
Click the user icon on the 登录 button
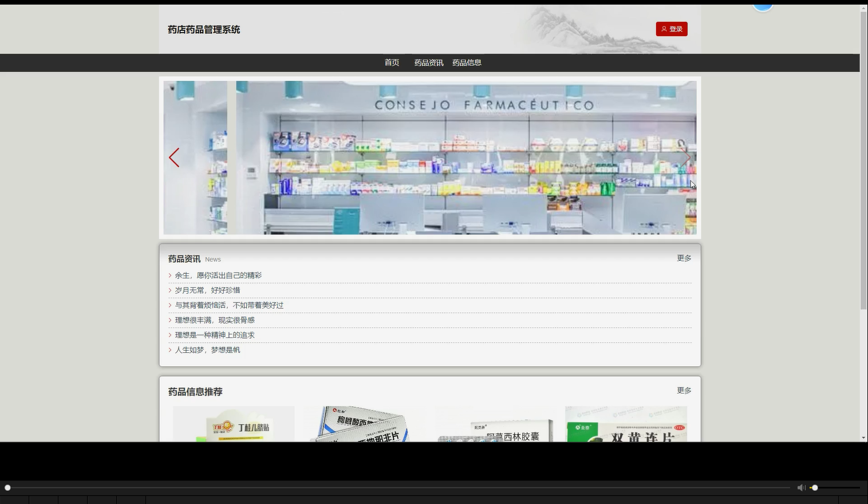pyautogui.click(x=664, y=29)
